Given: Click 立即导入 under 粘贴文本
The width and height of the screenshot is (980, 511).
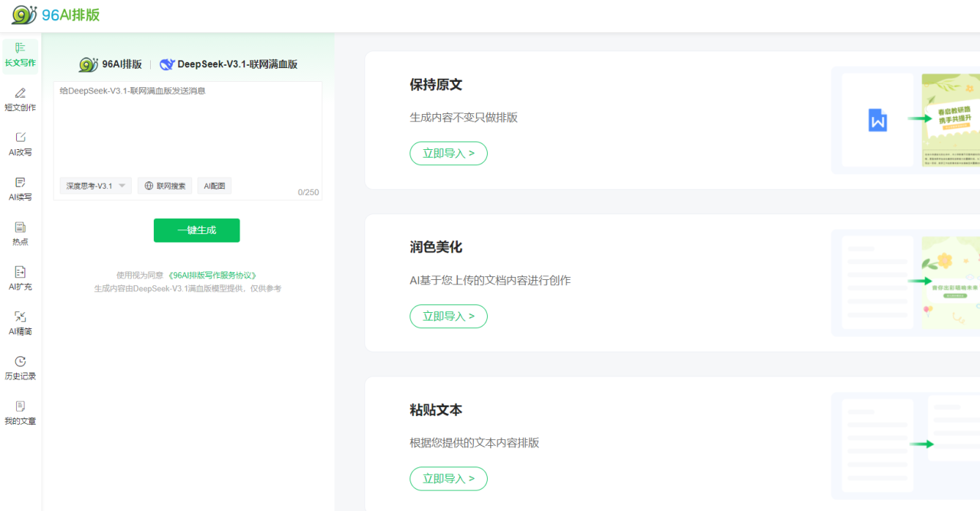Looking at the screenshot, I should [x=449, y=479].
